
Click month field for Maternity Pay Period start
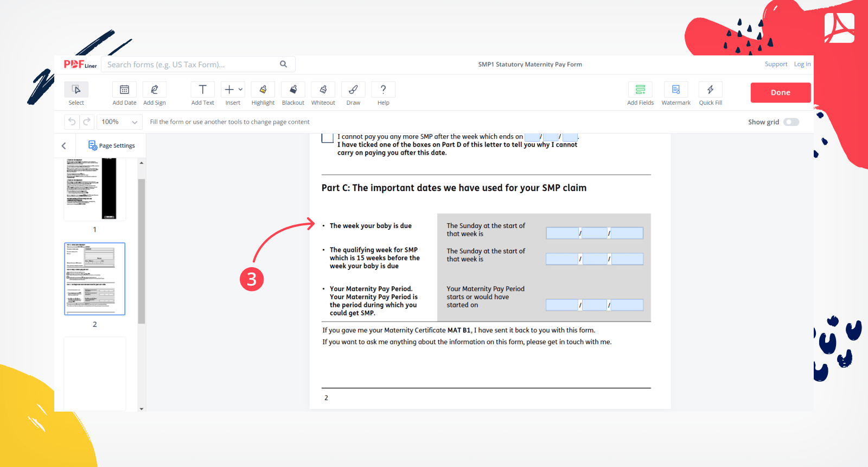tap(595, 305)
